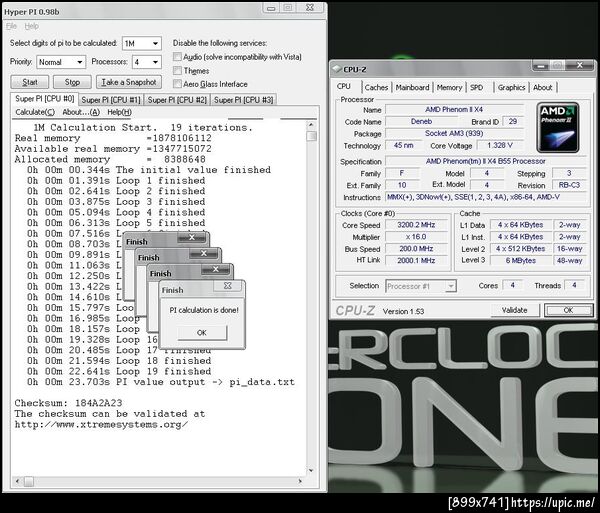
Task: Open the Mainboard tab in CPU-Z
Action: click(412, 88)
